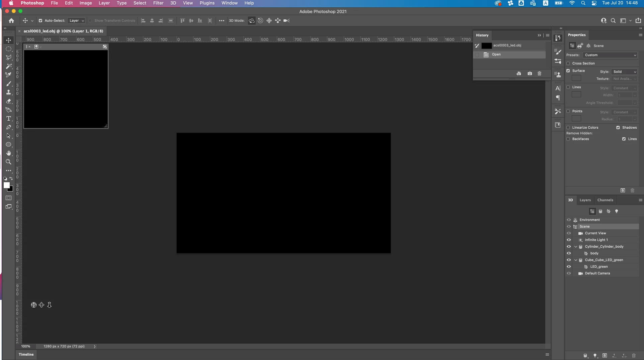Image resolution: width=644 pixels, height=360 pixels.
Task: Activate Slide the 3D Camera mode
Action: coord(278,21)
